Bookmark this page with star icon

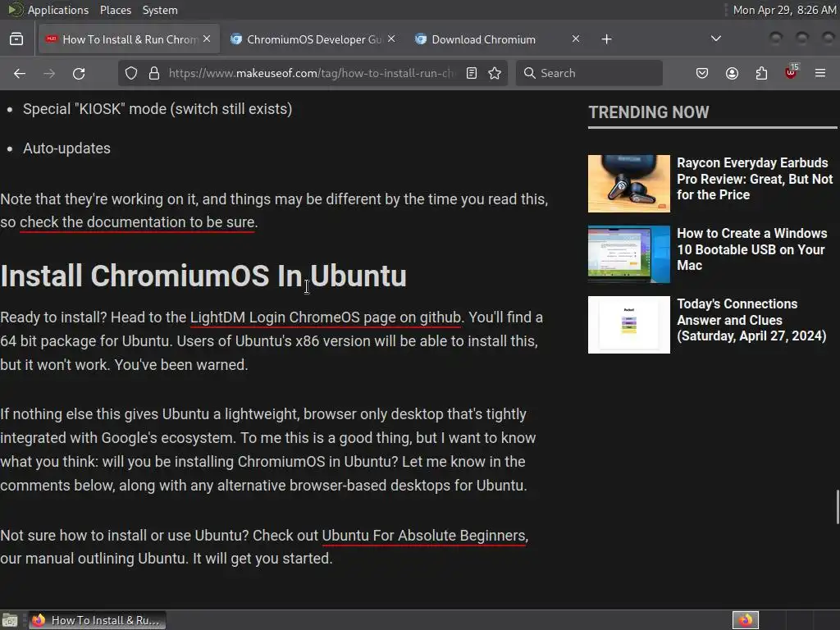pyautogui.click(x=495, y=73)
